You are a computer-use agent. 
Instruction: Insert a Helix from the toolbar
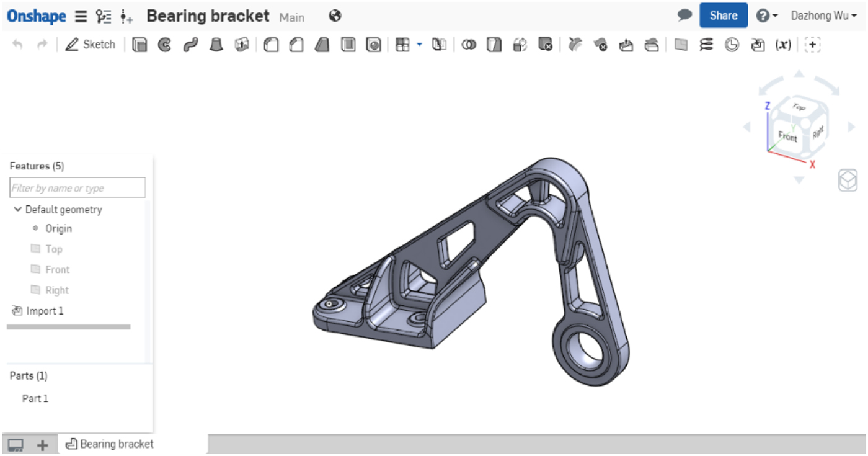[x=706, y=45]
